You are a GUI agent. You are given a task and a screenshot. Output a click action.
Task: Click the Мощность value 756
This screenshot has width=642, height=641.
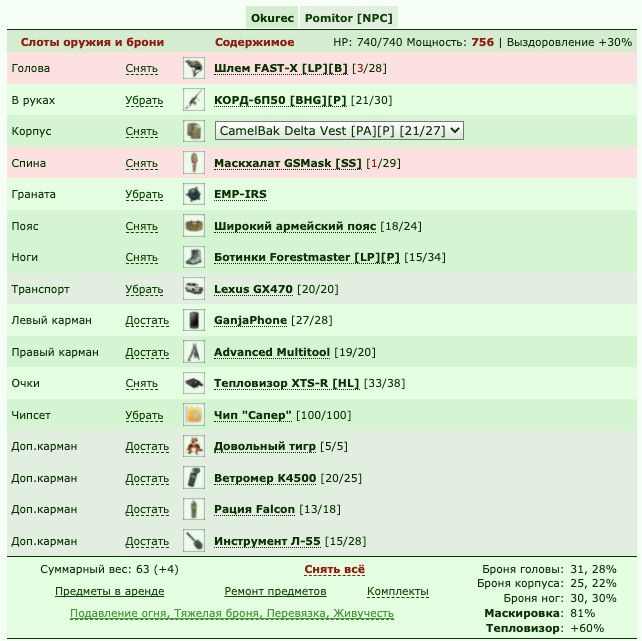coord(482,42)
